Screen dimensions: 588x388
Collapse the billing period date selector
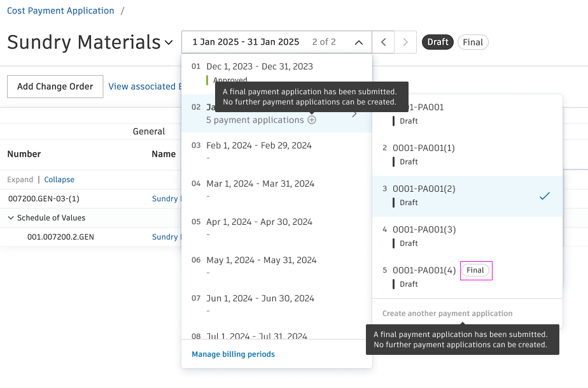coord(359,42)
